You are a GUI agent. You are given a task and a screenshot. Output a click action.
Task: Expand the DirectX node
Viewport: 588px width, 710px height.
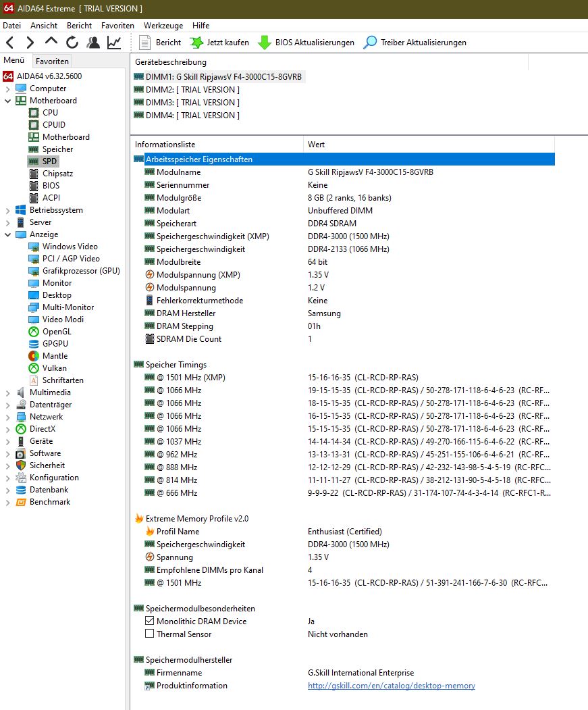(x=7, y=429)
